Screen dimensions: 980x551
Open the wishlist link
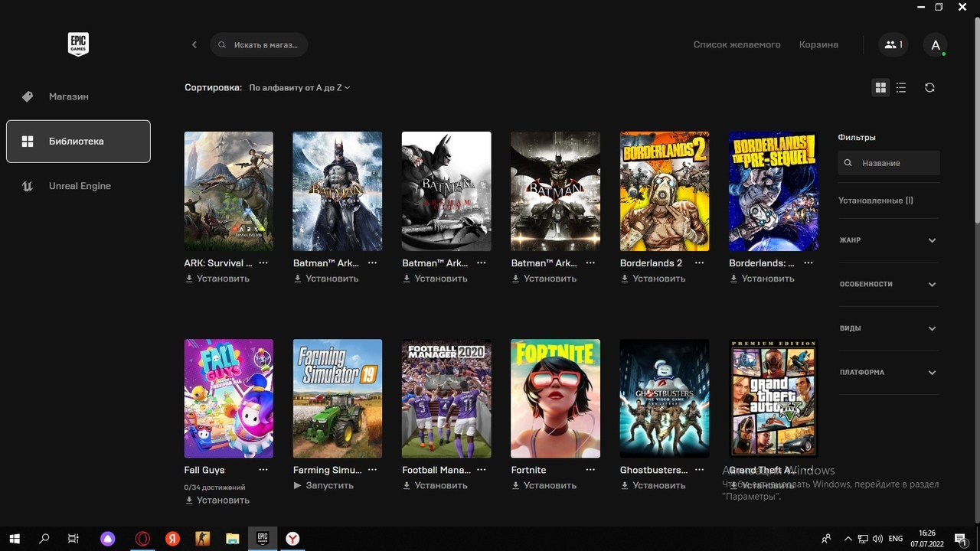point(737,44)
